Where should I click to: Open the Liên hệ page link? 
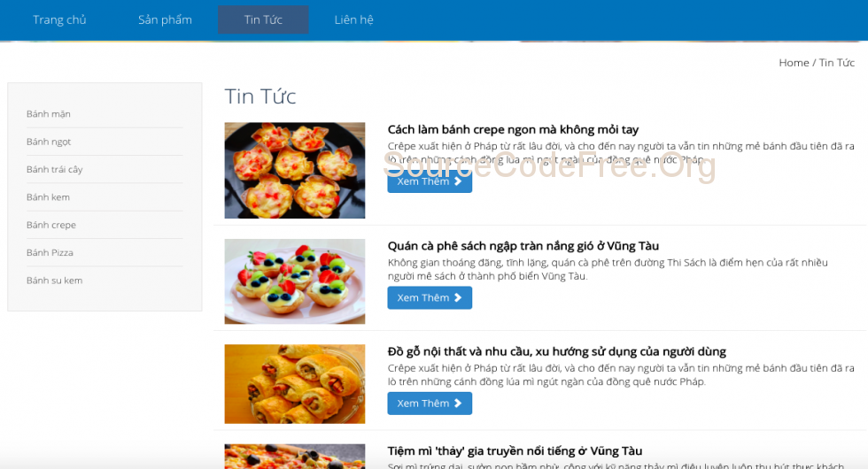click(x=353, y=19)
